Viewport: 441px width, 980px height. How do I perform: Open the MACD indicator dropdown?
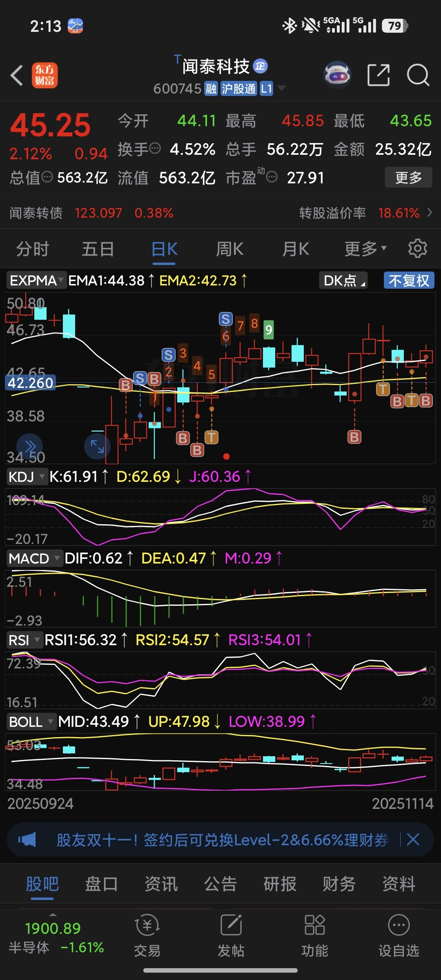(x=35, y=558)
